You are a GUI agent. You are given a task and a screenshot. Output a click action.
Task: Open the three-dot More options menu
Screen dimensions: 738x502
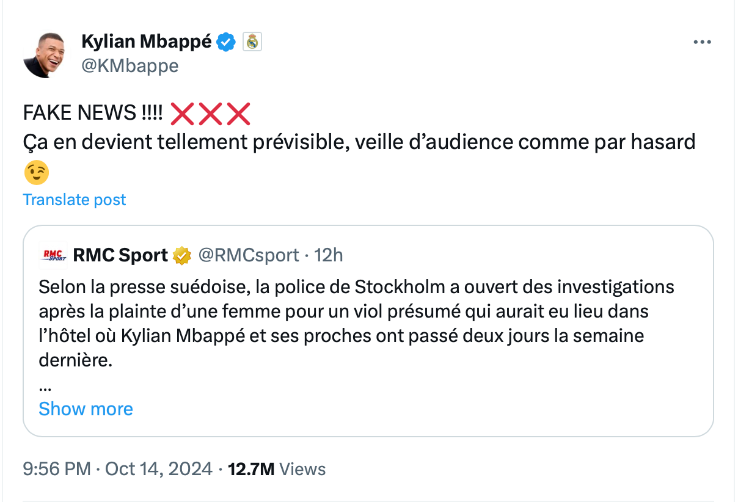[704, 42]
